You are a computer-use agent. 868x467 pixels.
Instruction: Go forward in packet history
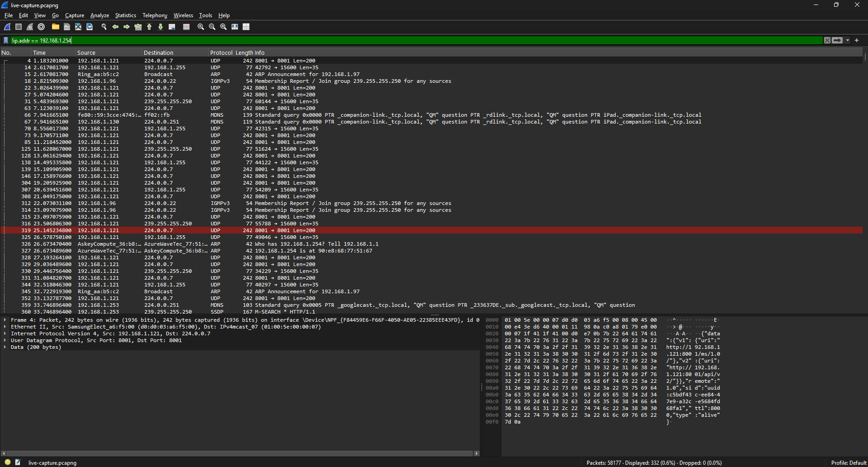click(127, 27)
